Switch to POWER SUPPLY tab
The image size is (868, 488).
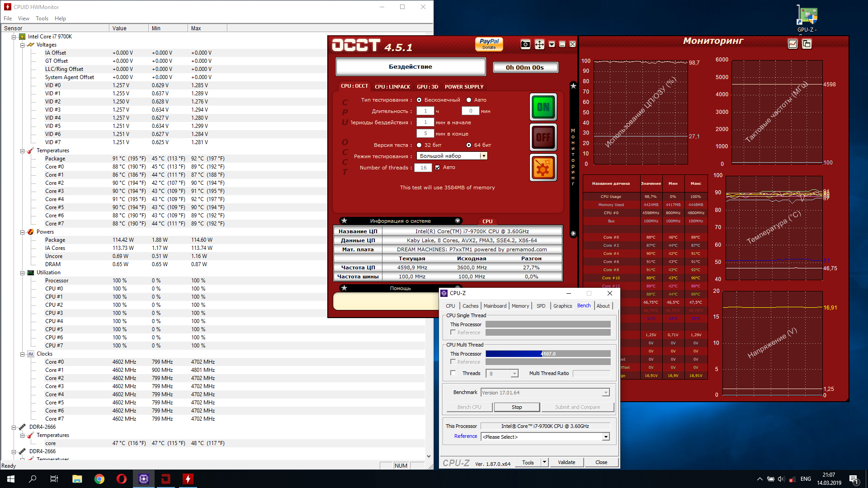(464, 87)
